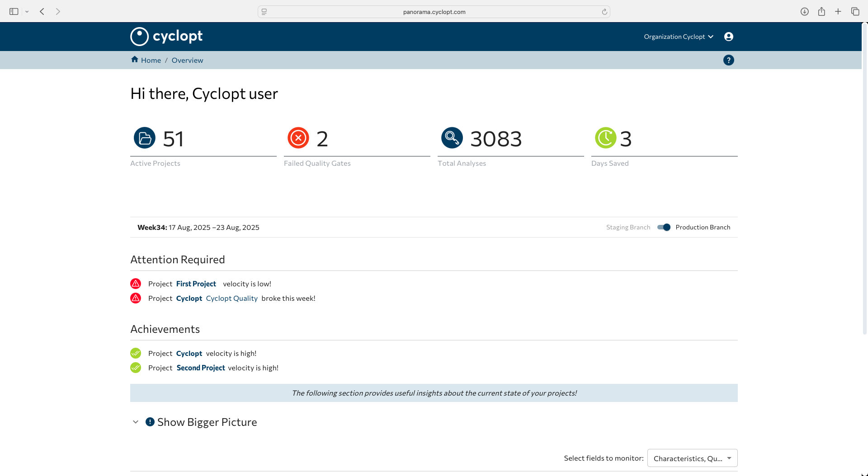Open the help question mark icon

coord(728,60)
